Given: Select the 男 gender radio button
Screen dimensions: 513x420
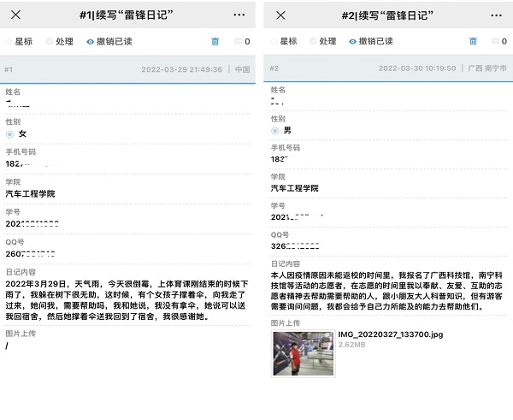Looking at the screenshot, I should point(274,130).
